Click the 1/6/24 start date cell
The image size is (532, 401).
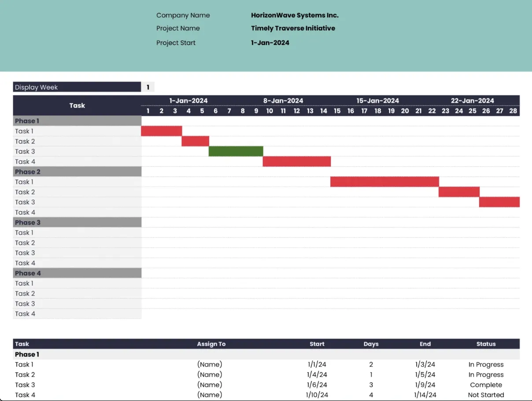tap(317, 385)
